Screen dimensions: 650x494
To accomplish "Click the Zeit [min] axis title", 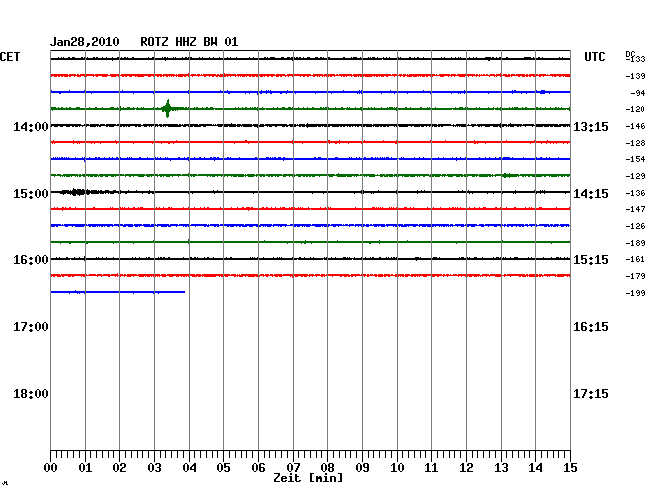I will (308, 478).
